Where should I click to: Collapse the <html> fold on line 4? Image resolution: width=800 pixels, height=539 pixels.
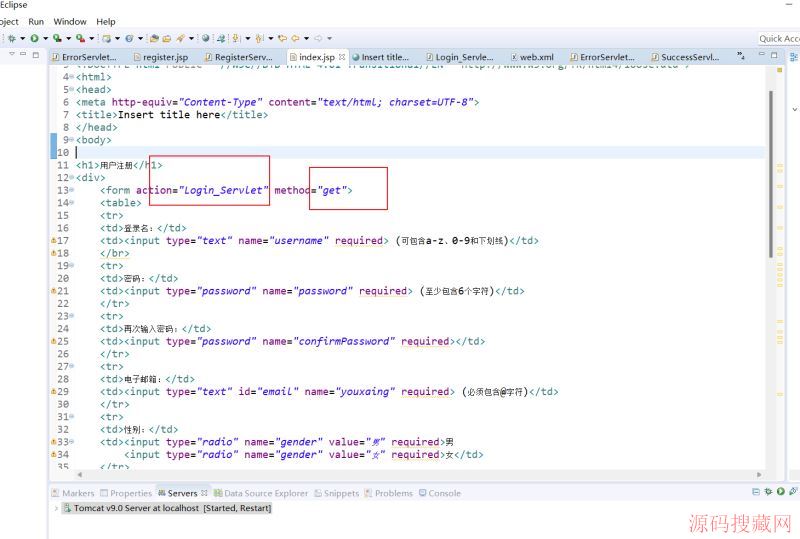[x=72, y=77]
